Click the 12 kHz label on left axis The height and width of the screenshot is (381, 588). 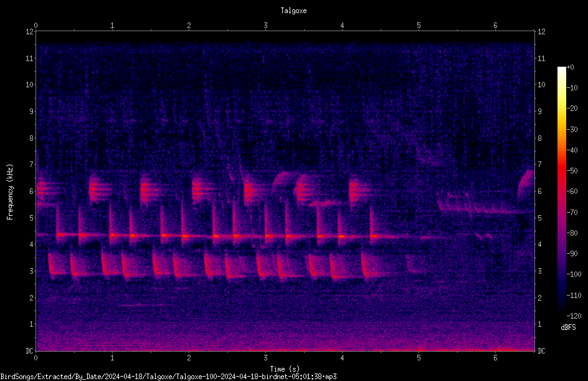tap(29, 32)
